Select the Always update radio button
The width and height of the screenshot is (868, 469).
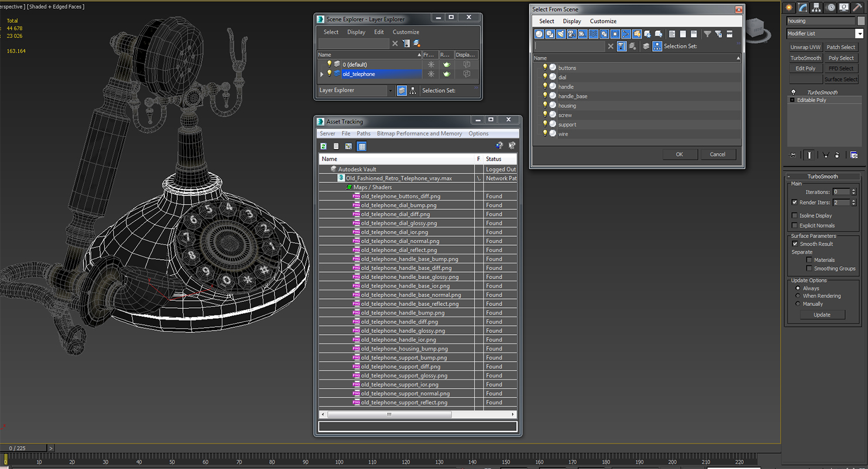point(798,288)
